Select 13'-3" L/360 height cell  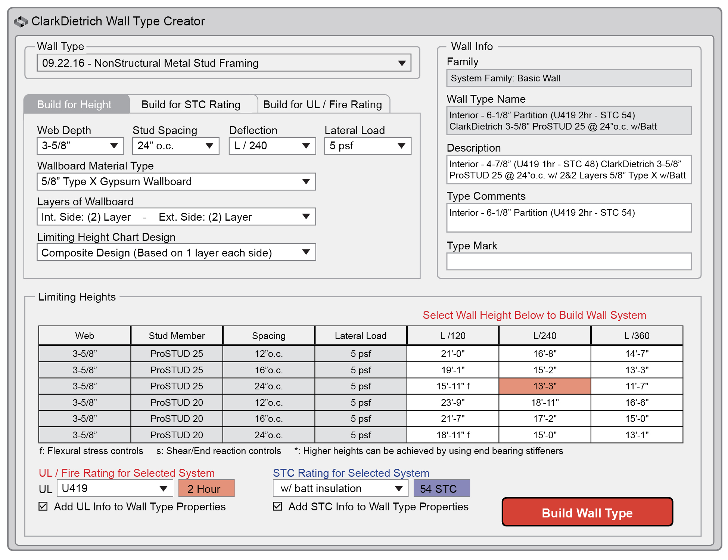637,370
